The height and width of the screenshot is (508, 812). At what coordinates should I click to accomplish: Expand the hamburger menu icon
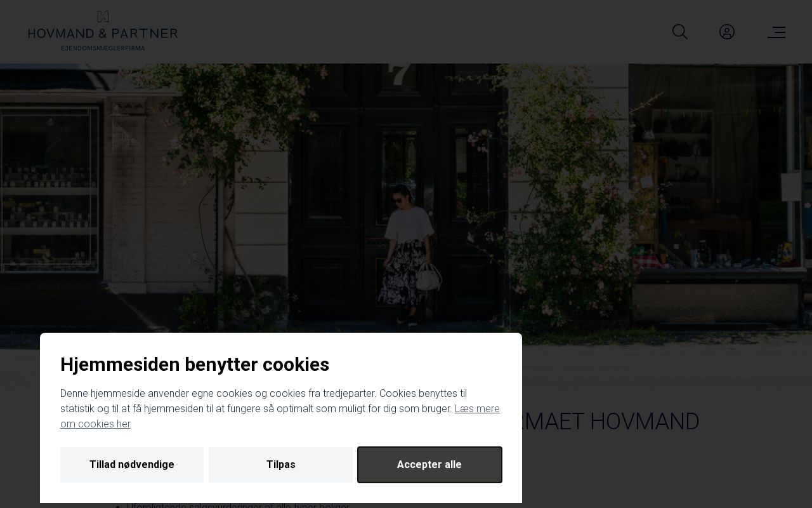click(776, 32)
